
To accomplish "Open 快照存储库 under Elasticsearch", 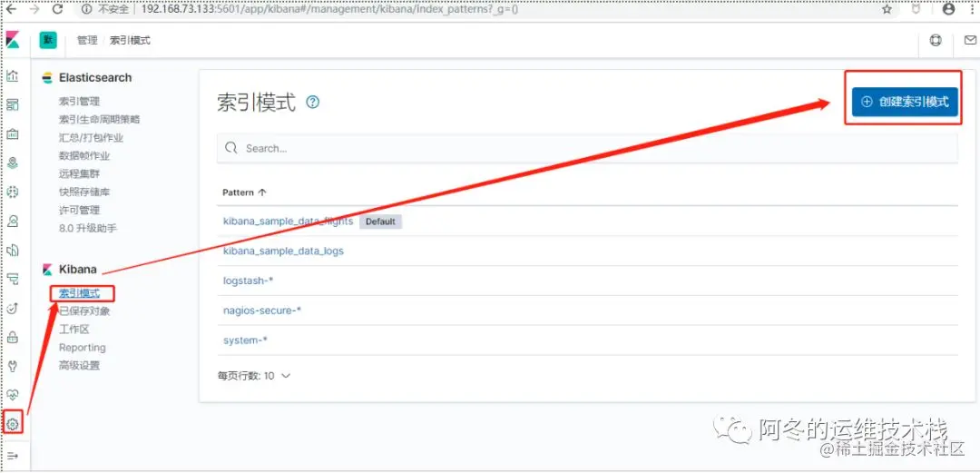I will 84,192.
